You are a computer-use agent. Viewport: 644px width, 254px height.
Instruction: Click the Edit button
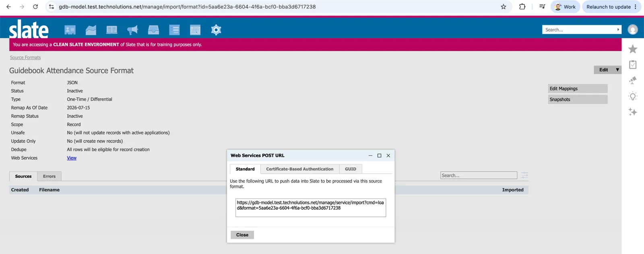pyautogui.click(x=604, y=70)
